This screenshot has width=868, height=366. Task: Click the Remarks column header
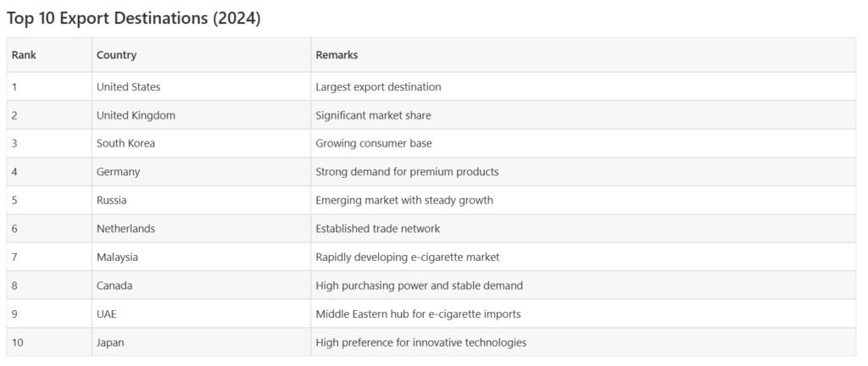(x=337, y=55)
